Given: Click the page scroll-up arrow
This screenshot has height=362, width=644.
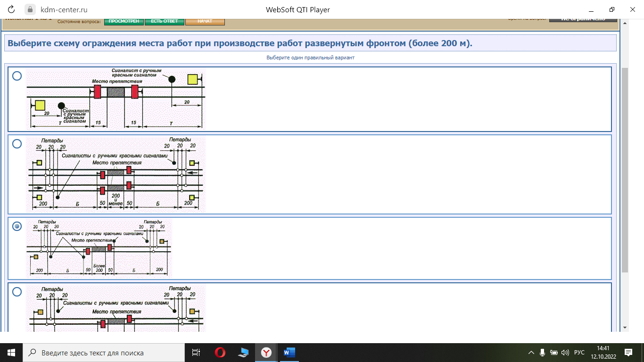Looking at the screenshot, I should click(x=625, y=22).
